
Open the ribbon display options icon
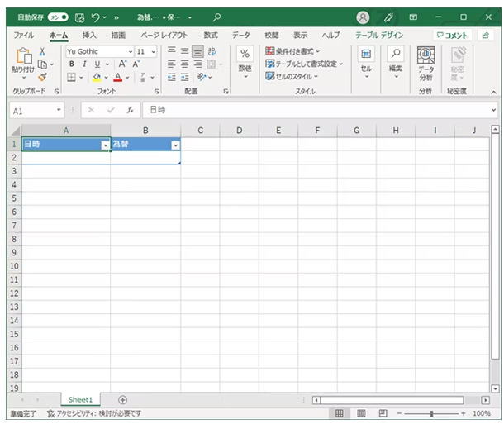pyautogui.click(x=413, y=17)
